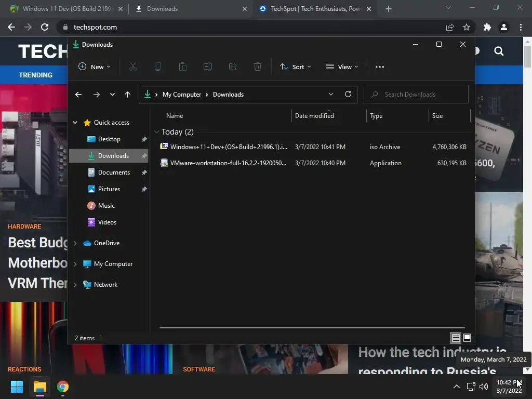Screen dimensions: 532x399
Task: Click the Chrome back arrow button
Action: pyautogui.click(x=11, y=27)
